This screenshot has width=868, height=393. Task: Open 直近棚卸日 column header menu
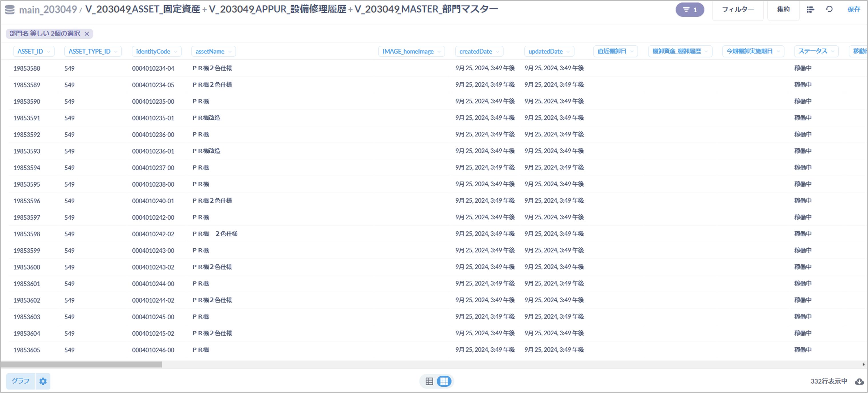tap(615, 51)
